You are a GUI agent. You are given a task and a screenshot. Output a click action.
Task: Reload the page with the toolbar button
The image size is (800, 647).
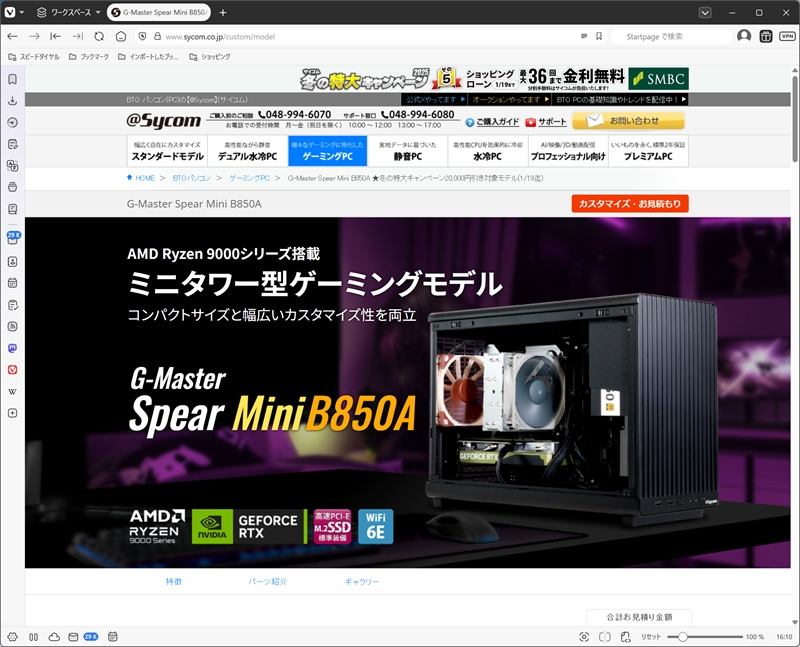click(99, 36)
